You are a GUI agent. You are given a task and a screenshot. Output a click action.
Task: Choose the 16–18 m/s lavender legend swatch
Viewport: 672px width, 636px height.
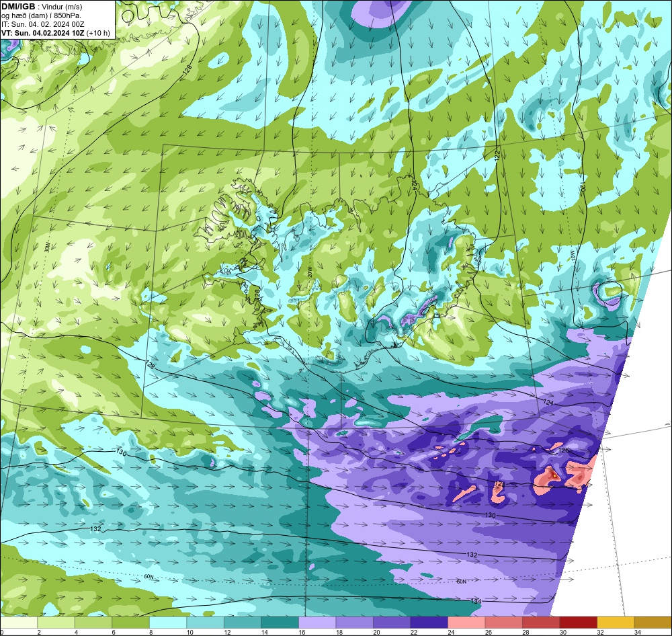tap(317, 623)
